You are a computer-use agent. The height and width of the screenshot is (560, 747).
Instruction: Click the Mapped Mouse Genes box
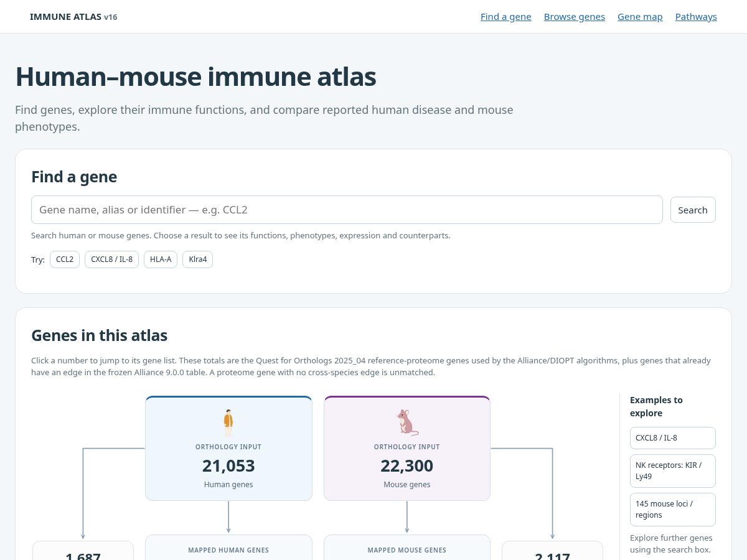coord(407,548)
